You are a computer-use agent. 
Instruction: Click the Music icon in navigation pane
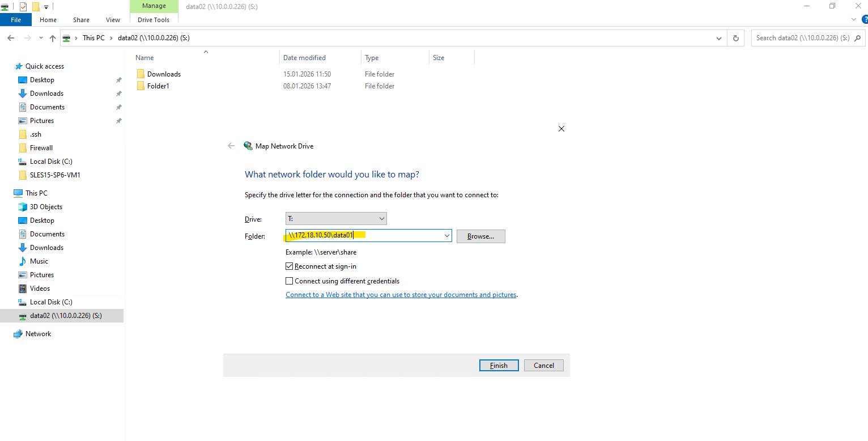[23, 261]
